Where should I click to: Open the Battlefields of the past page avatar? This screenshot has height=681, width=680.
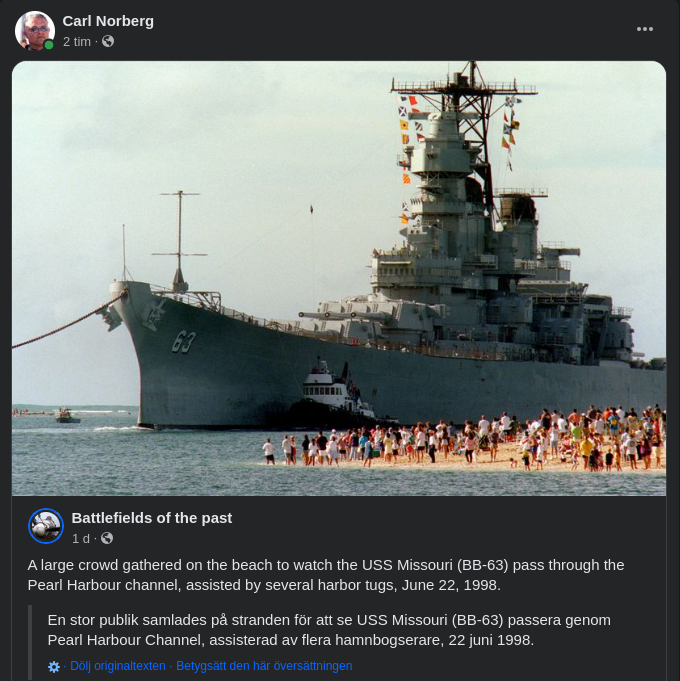[46, 526]
